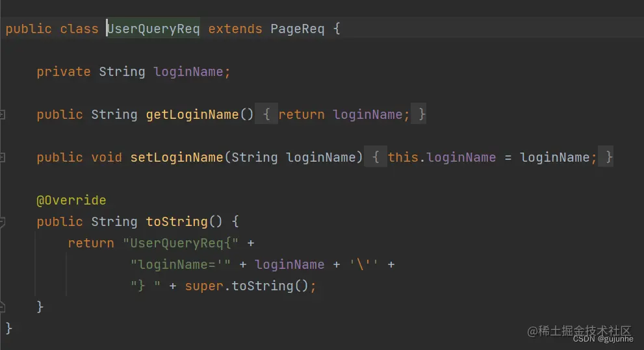The image size is (644, 350).
Task: Click the String loginName setter parameter
Action: 293,157
